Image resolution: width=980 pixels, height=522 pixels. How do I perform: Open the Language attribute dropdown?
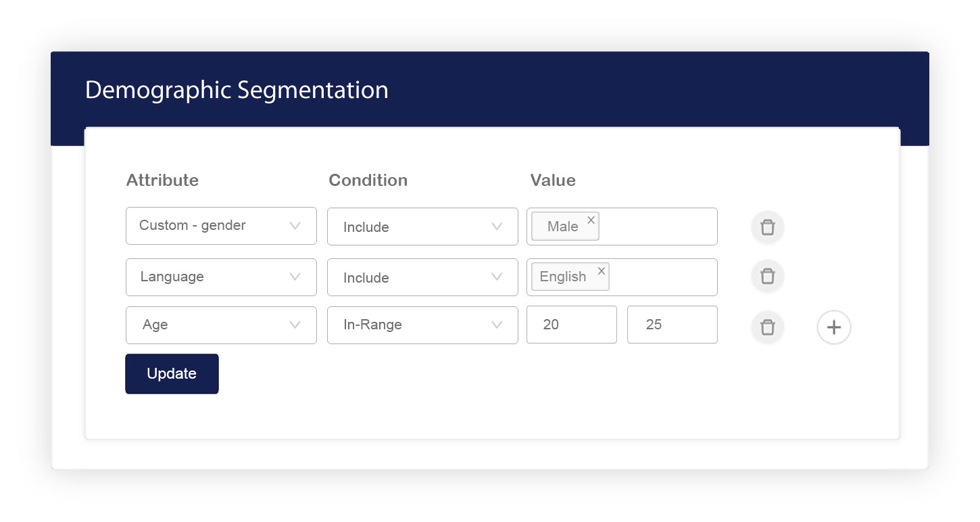pyautogui.click(x=221, y=277)
